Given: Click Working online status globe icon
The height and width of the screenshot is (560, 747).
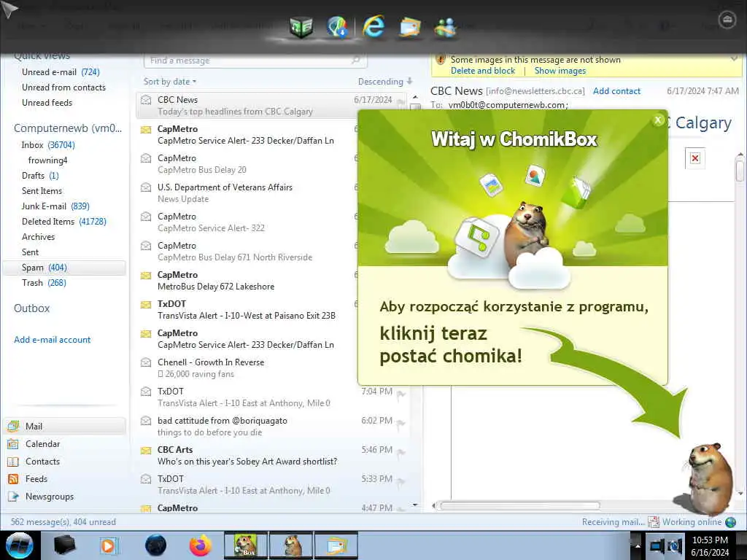Looking at the screenshot, I should (x=730, y=522).
